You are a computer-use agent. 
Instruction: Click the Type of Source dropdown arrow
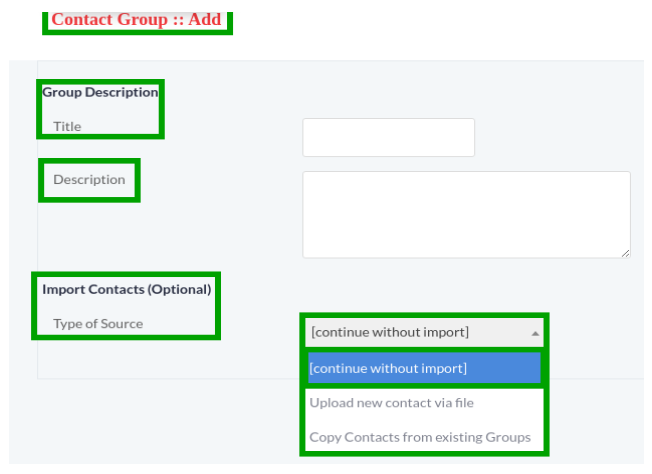pos(535,333)
